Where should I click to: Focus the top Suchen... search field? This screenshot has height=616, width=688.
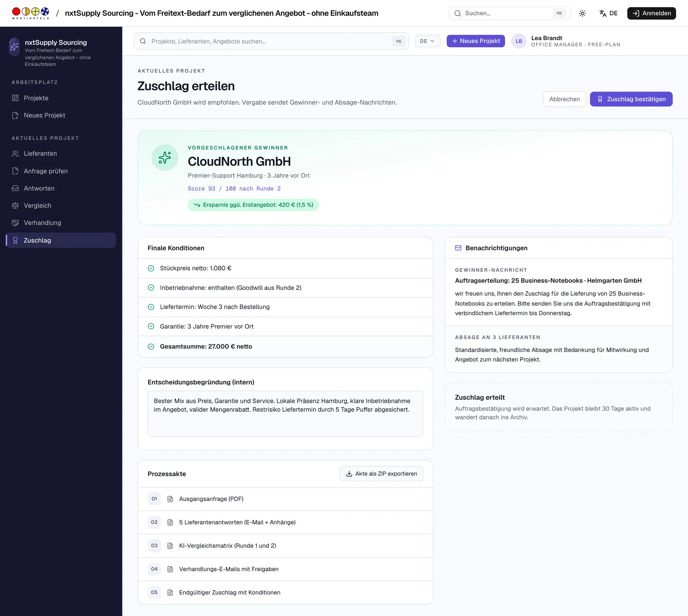click(x=510, y=13)
